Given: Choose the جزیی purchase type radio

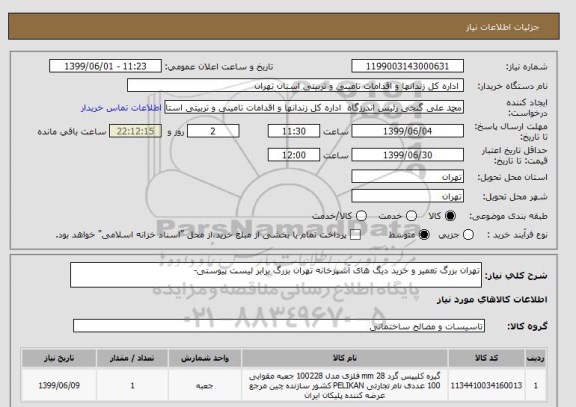Looking at the screenshot, I should [468, 235].
